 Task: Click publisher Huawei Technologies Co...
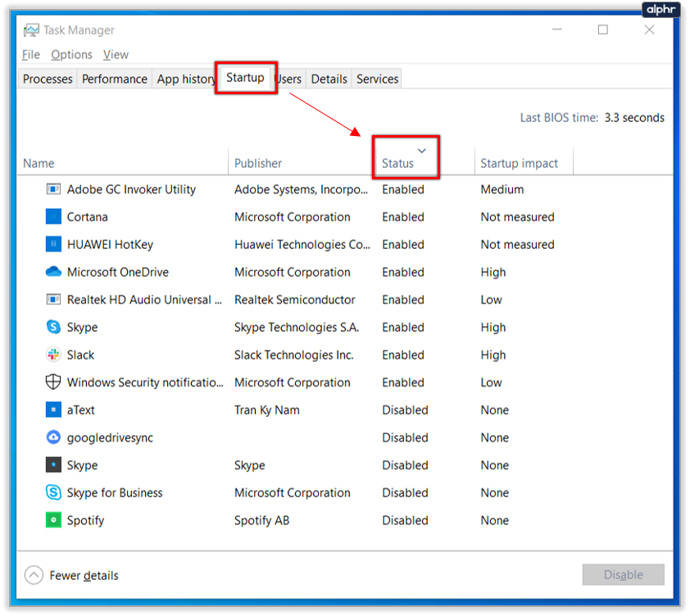[x=302, y=244]
